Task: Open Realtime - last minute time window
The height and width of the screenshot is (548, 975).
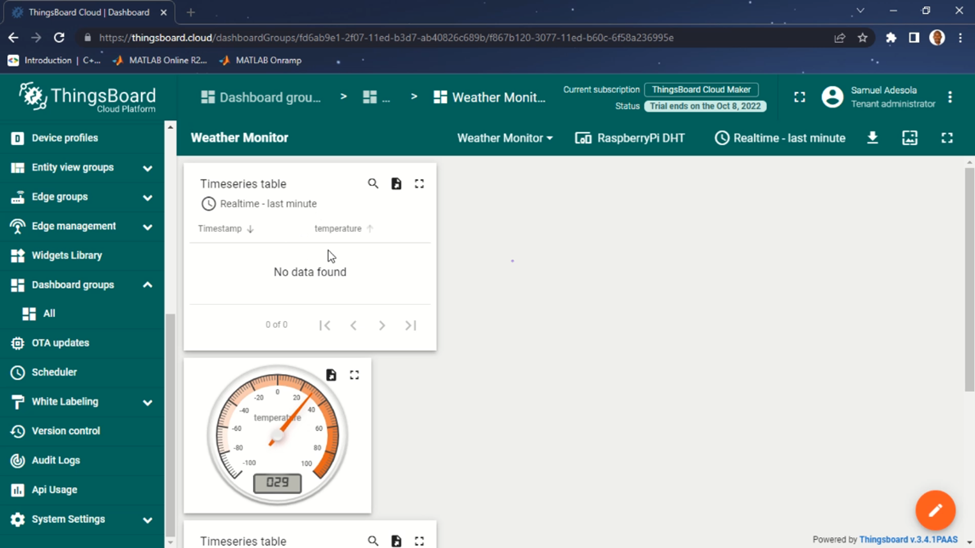Action: [780, 138]
